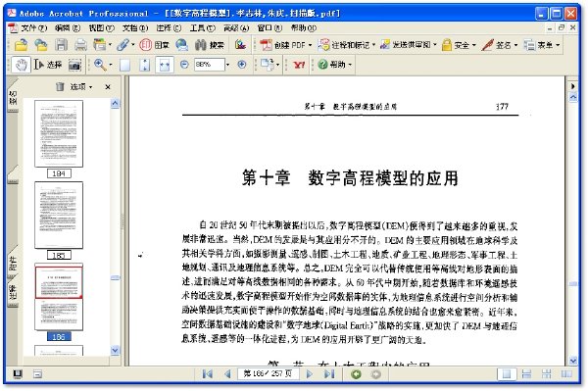Click the Print icon in toolbar

[x=80, y=45]
